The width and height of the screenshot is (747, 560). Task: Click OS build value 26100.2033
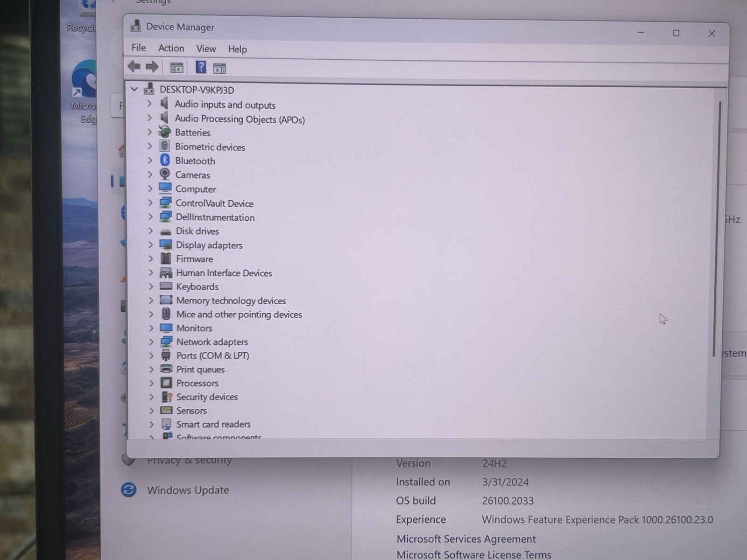[507, 501]
